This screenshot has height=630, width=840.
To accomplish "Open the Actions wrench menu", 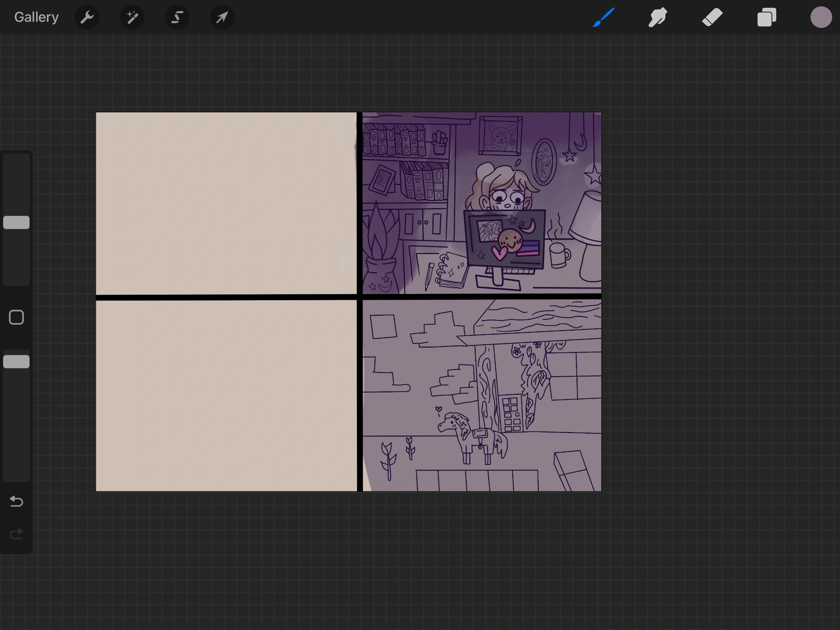I will point(87,17).
